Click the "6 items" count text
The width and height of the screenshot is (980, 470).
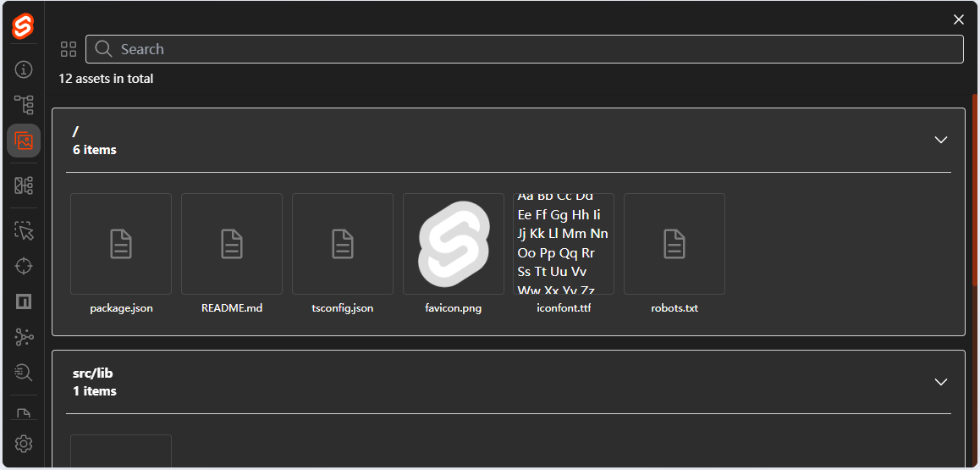click(95, 150)
